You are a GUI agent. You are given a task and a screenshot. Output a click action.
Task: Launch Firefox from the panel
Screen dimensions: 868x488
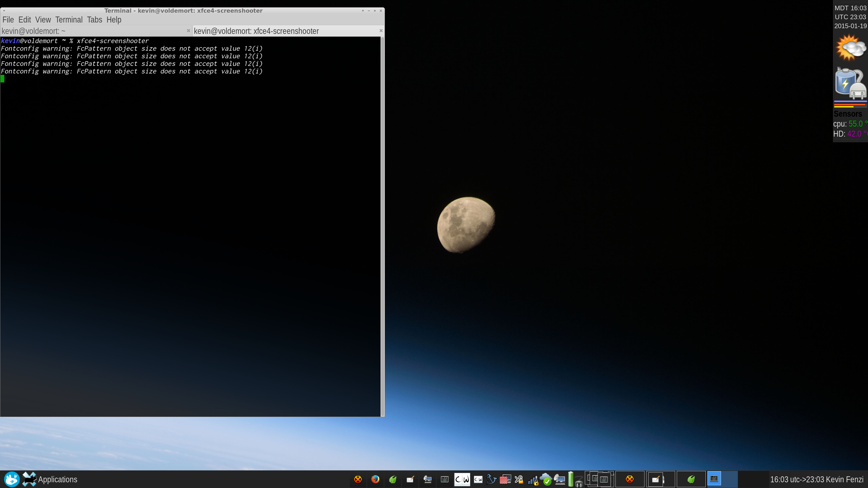tap(375, 479)
